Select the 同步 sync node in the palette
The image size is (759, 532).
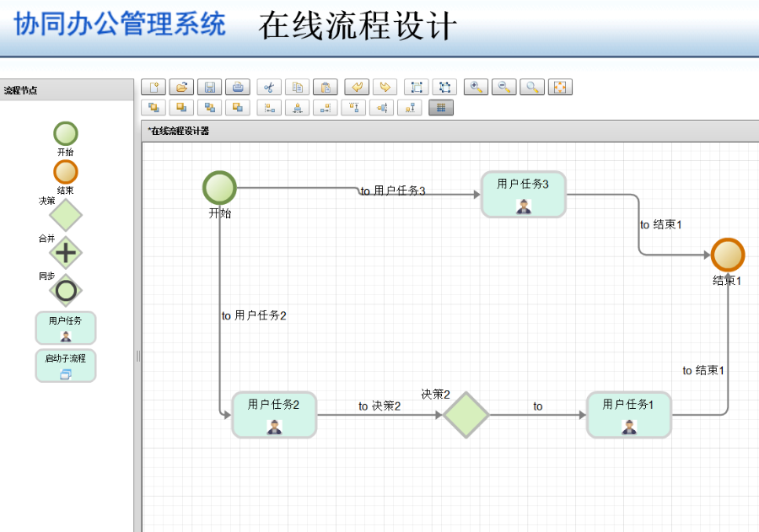point(65,289)
